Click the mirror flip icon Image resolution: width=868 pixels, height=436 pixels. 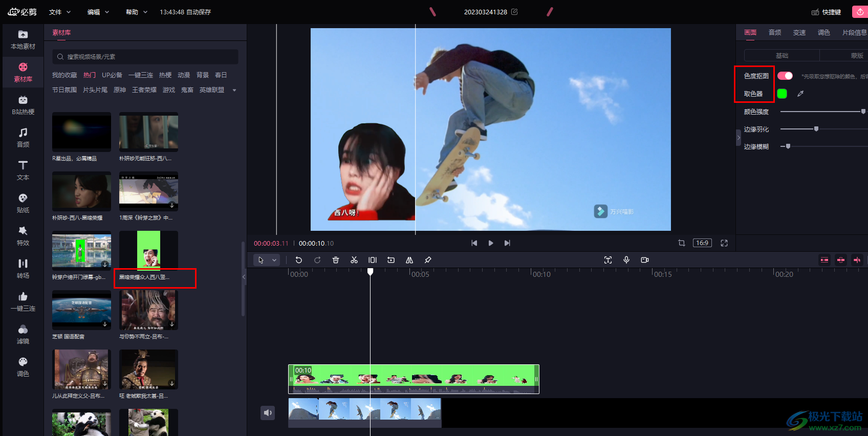(x=409, y=260)
